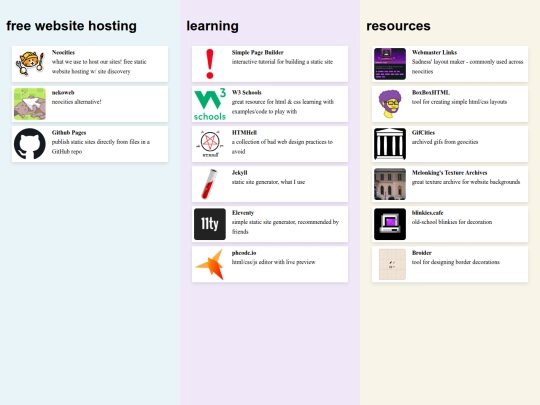Click the BoxBoxHTML purple-haired face icon
This screenshot has width=540, height=405.
click(390, 104)
